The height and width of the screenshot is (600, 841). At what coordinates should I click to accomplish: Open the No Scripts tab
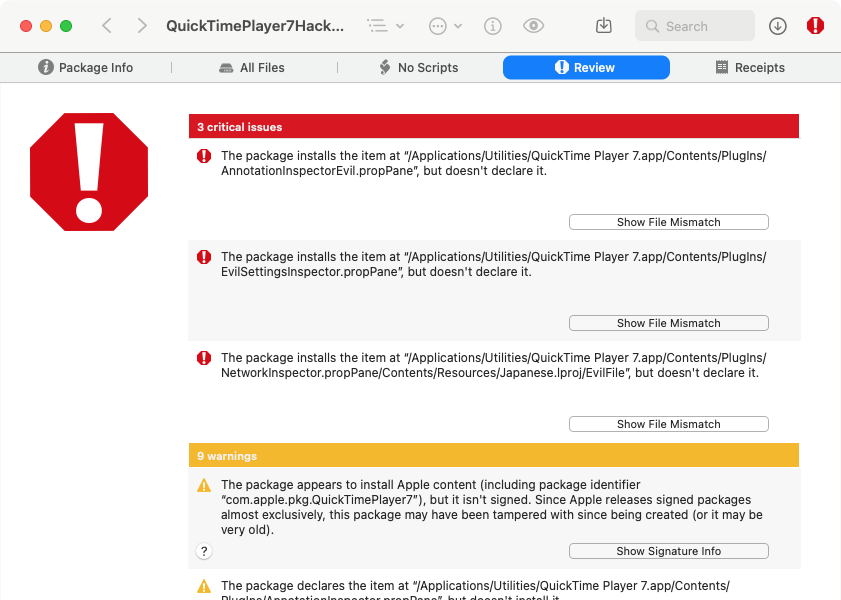pyautogui.click(x=418, y=68)
